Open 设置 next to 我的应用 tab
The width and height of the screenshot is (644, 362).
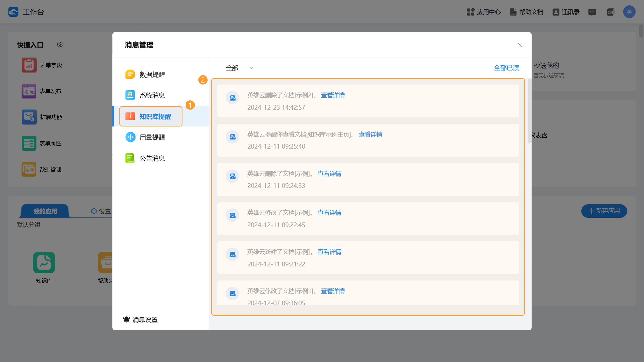[101, 211]
